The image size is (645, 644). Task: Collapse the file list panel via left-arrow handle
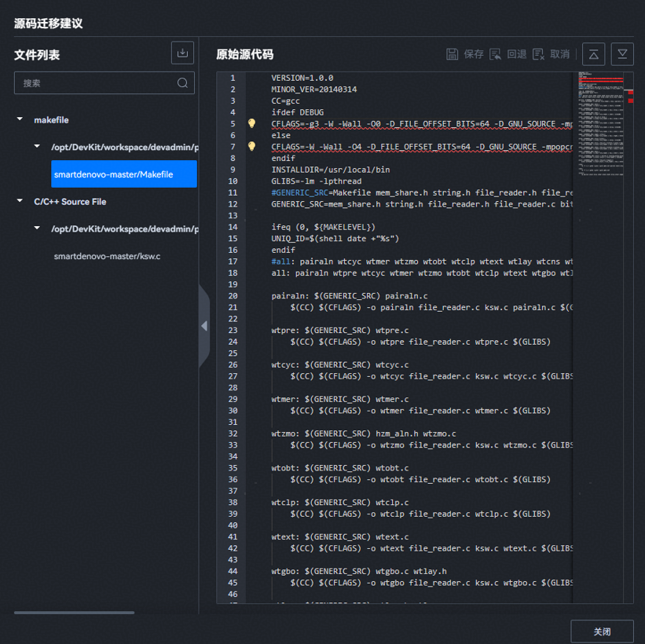pyautogui.click(x=204, y=326)
